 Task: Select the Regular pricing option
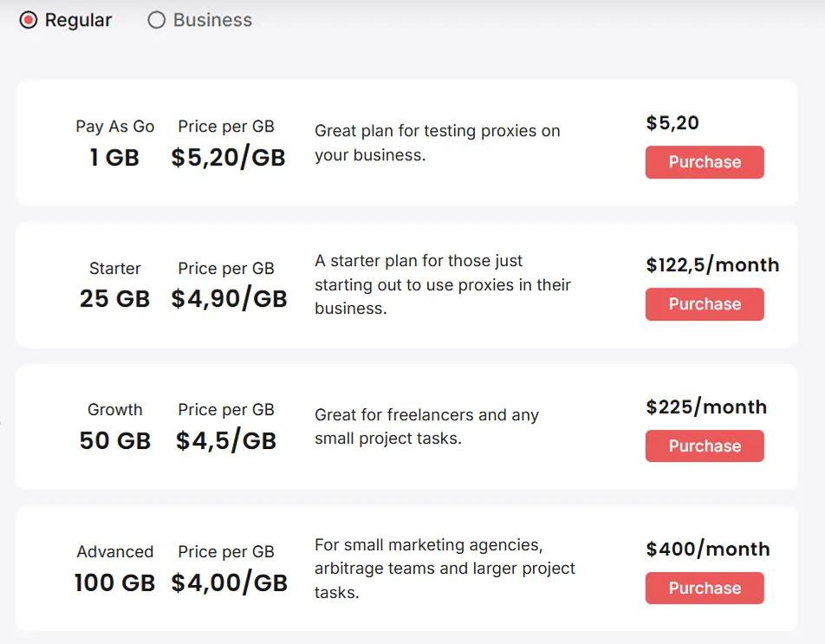[x=29, y=19]
